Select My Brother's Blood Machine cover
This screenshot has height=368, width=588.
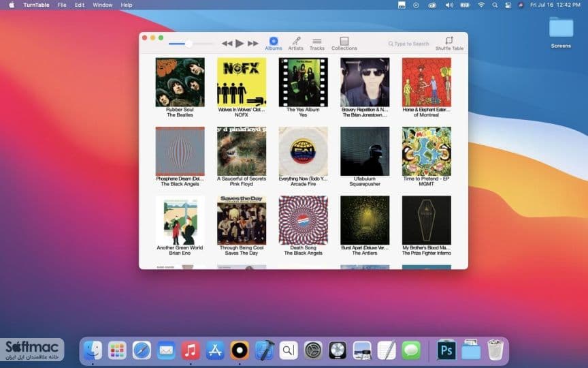click(427, 220)
